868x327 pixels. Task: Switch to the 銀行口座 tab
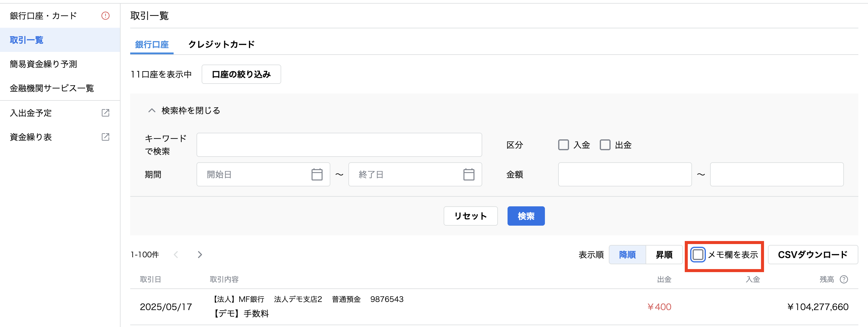(152, 45)
